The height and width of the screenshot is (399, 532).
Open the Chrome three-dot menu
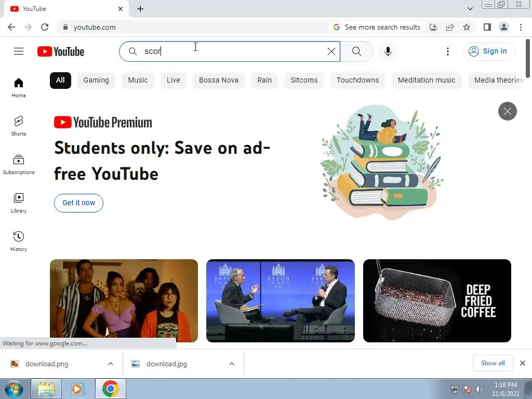521,27
